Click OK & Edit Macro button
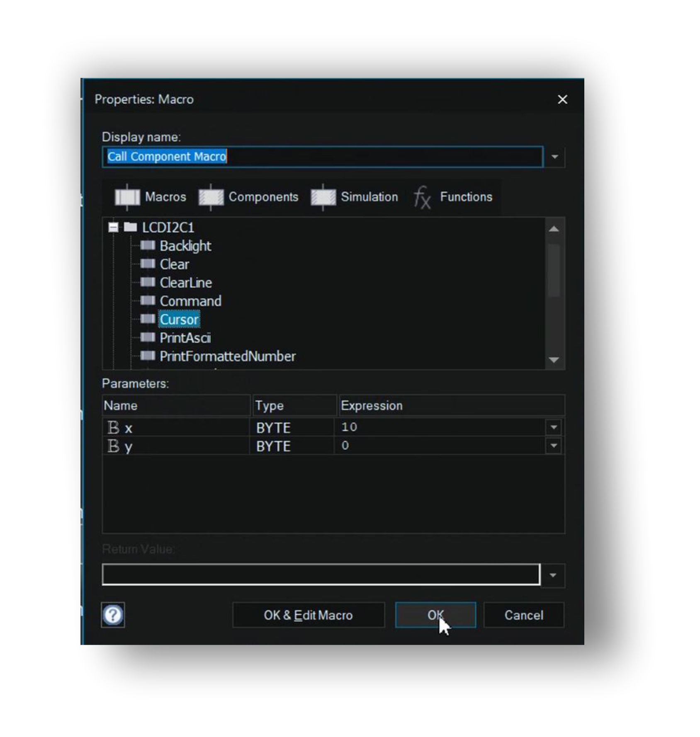 tap(308, 615)
